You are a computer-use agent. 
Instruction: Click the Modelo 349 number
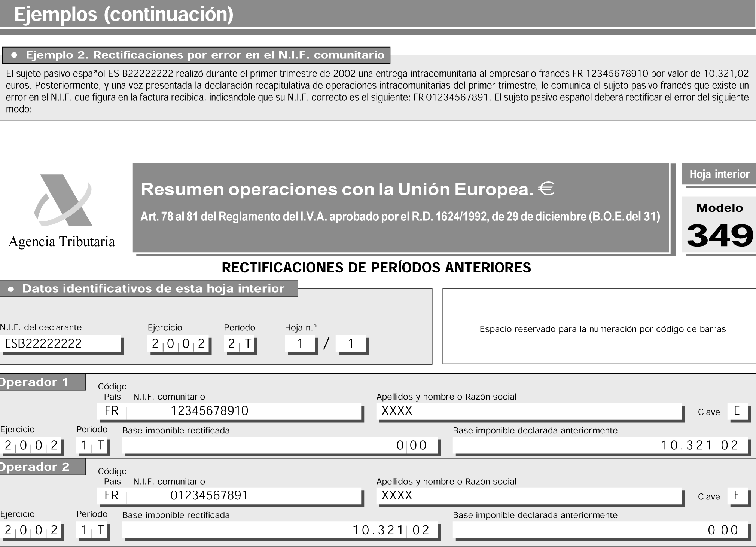tap(720, 236)
